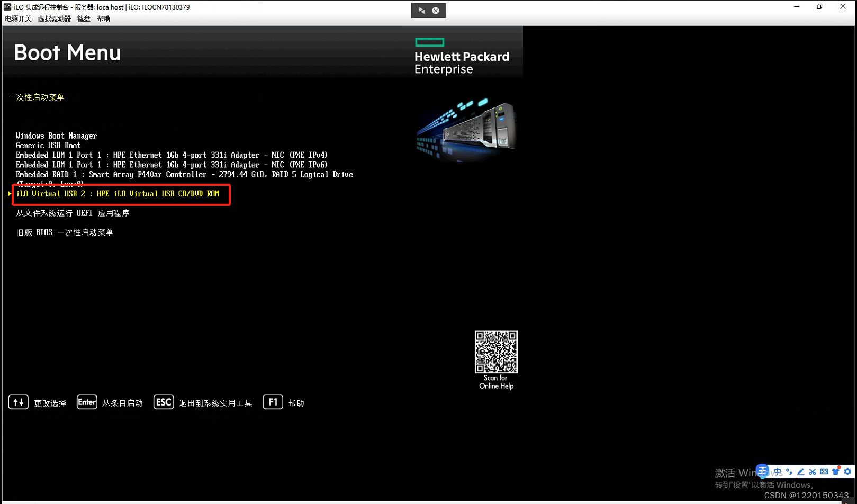Select Embedded LOM PXE IPv6 boot entry
Image resolution: width=857 pixels, height=504 pixels.
pos(172,165)
